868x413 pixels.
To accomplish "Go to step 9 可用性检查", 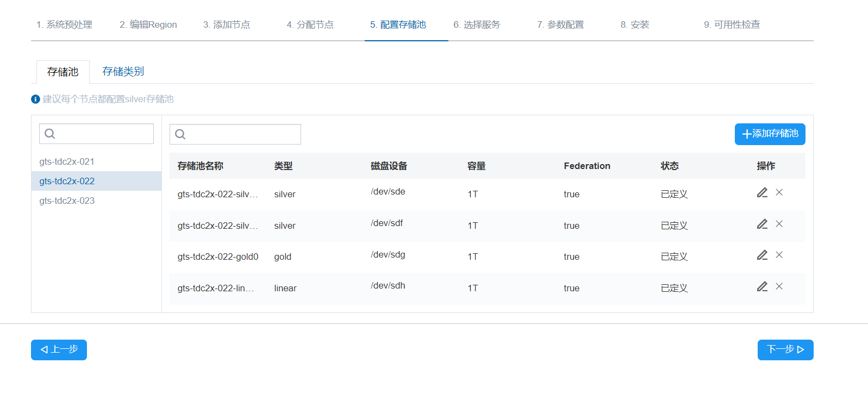I will tap(732, 24).
